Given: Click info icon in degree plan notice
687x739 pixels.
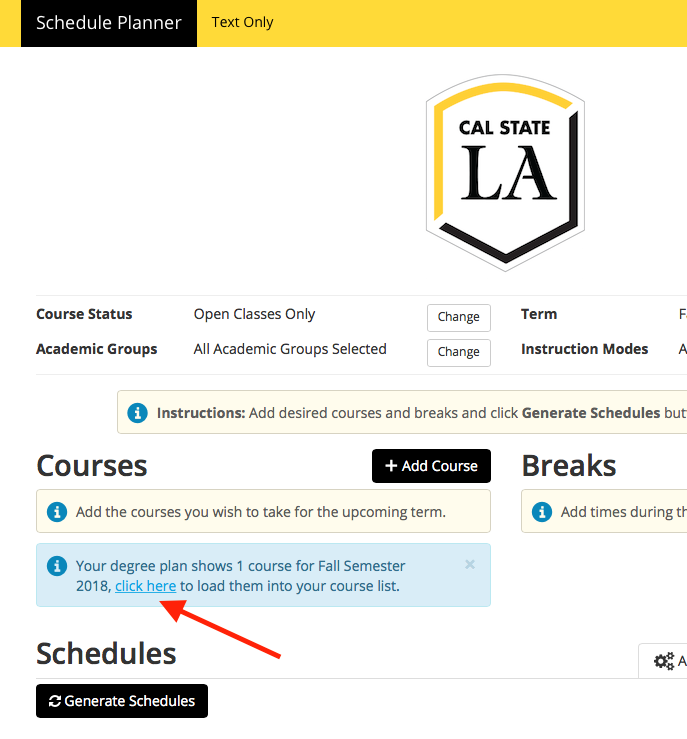Looking at the screenshot, I should pyautogui.click(x=57, y=566).
